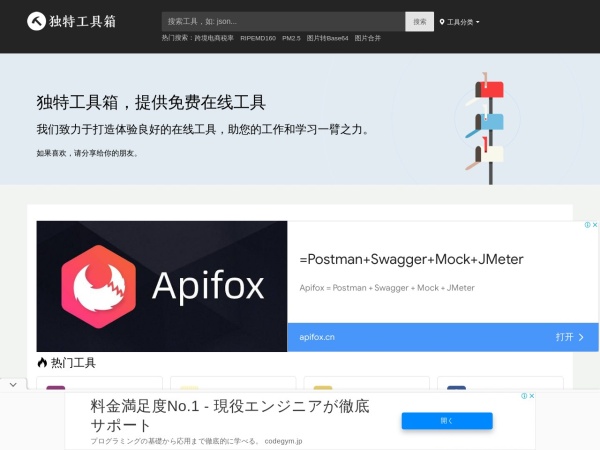The image size is (600, 450).
Task: Select hot search PM2.5
Action: point(291,38)
